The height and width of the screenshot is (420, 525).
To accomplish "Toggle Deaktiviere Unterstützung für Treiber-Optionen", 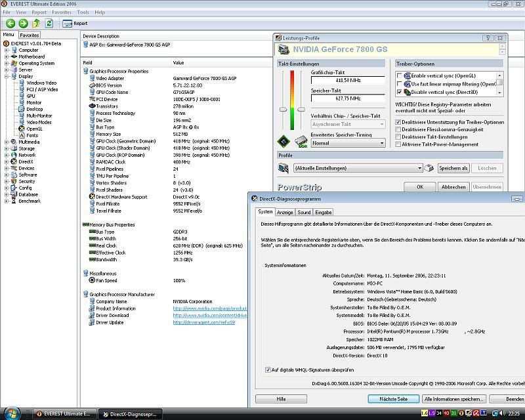I will [x=398, y=122].
